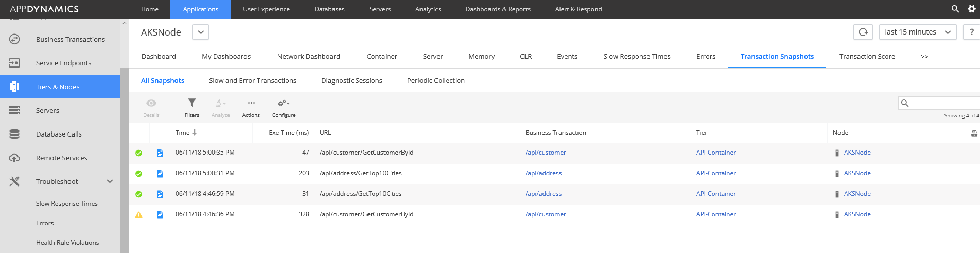The width and height of the screenshot is (980, 253).
Task: Switch to the Container tab
Action: click(382, 57)
